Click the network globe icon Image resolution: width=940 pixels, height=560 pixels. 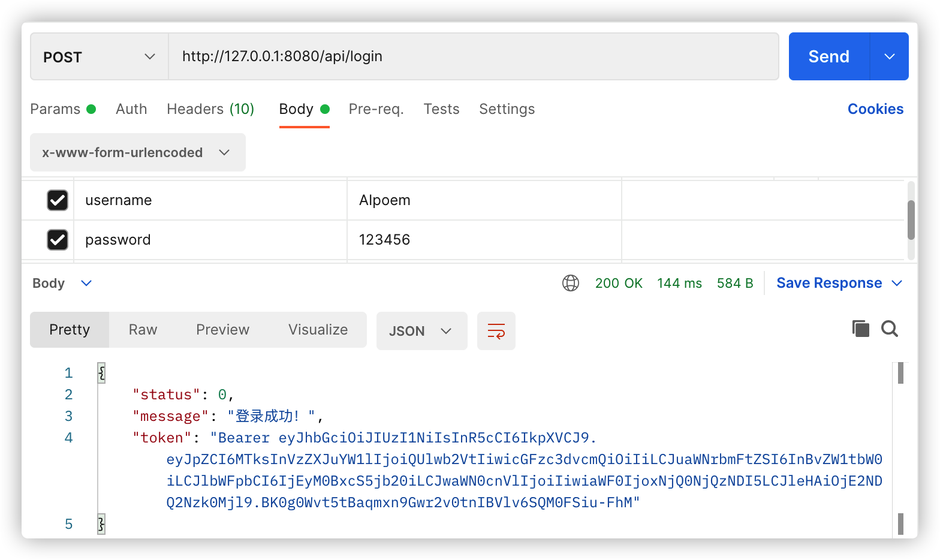click(x=571, y=283)
